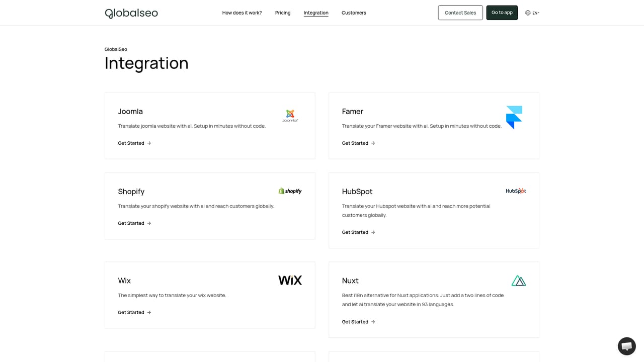Click the Go to app button

tap(502, 13)
